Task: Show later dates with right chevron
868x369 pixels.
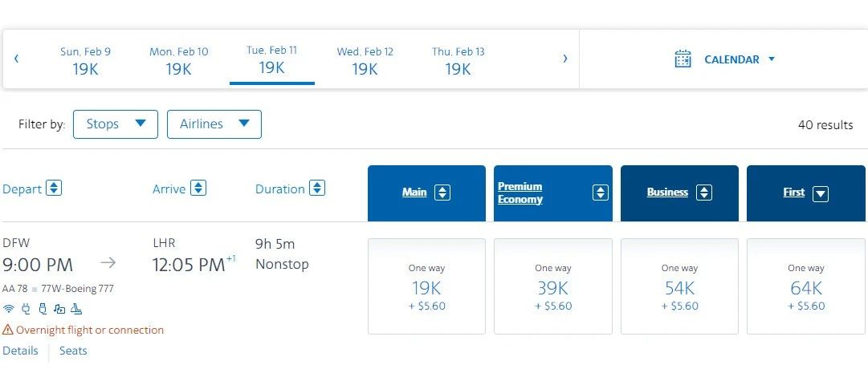Action: pyautogui.click(x=565, y=59)
